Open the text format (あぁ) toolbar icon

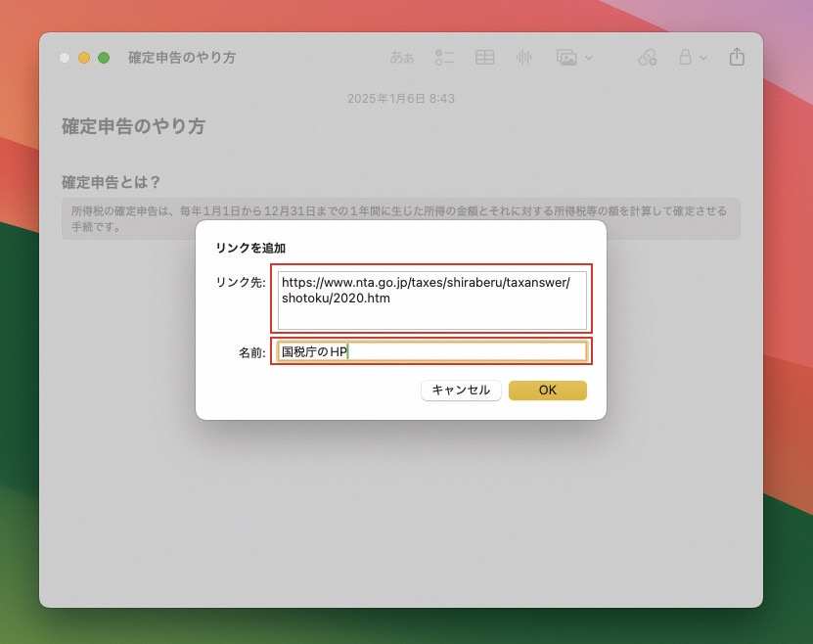tap(402, 57)
